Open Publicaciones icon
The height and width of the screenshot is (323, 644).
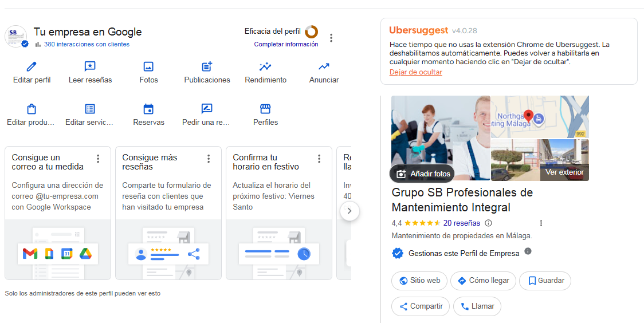(207, 66)
